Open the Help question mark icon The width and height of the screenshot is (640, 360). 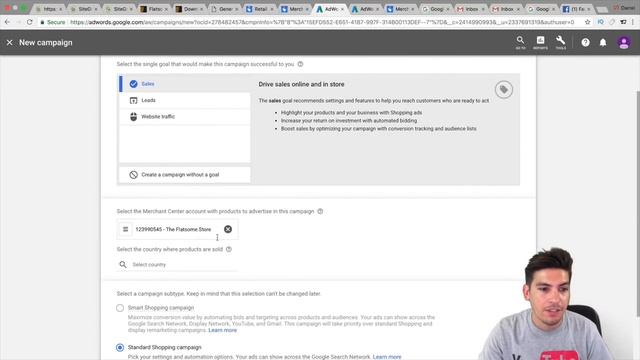pyautogui.click(x=585, y=42)
